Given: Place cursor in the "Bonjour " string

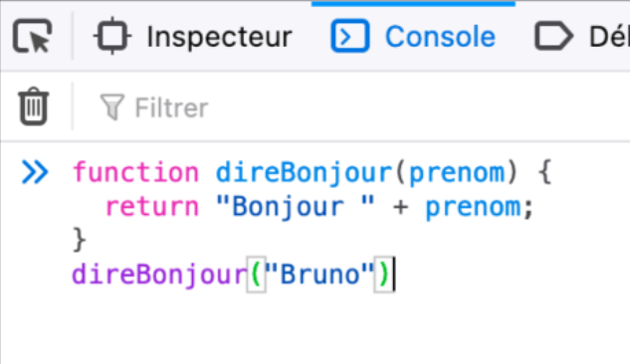Looking at the screenshot, I should (x=296, y=208).
